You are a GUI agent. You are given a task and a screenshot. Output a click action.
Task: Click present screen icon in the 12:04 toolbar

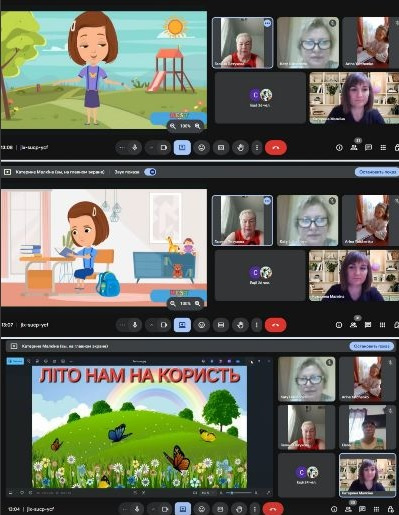coord(183,509)
